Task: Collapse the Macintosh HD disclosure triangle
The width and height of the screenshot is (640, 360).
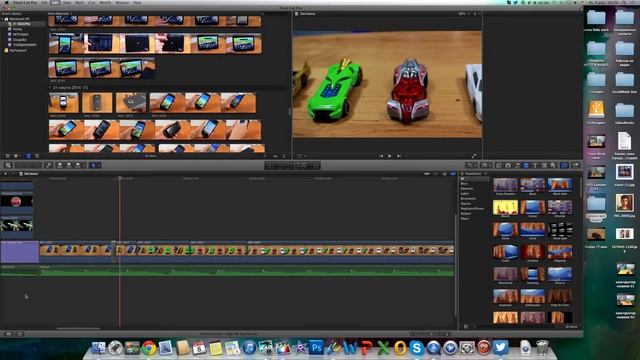Action: [2, 19]
